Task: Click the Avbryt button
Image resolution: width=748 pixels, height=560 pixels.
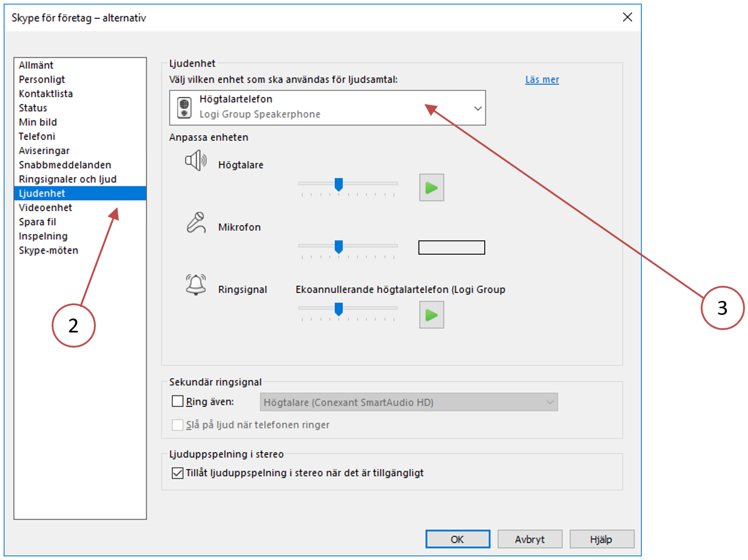Action: (x=530, y=539)
